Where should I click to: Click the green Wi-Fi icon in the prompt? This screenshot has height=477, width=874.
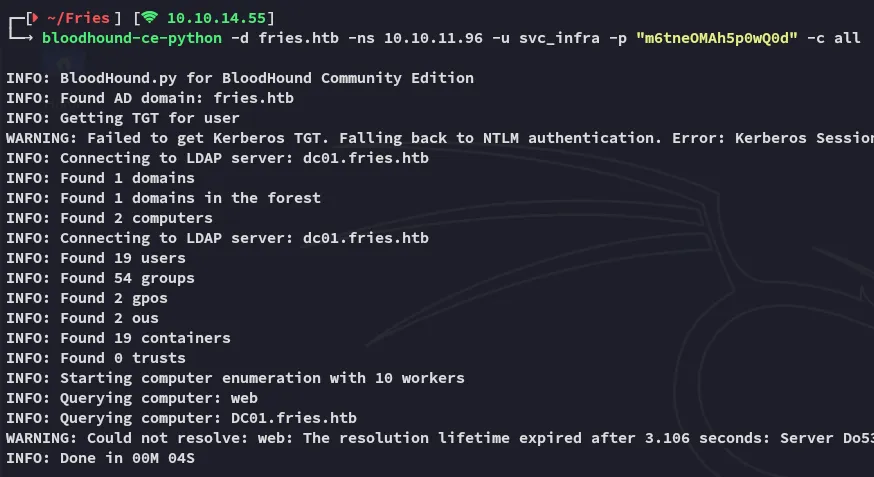[148, 18]
